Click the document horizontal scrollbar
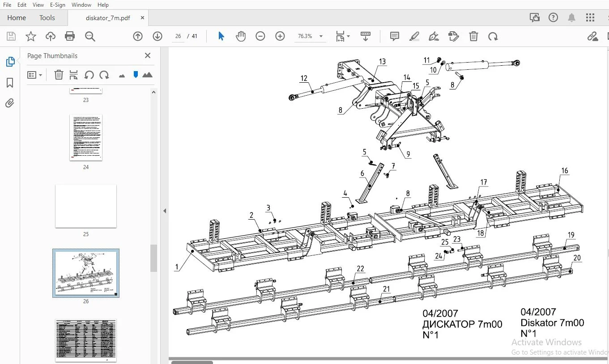Viewport: 609px width, 364px height. tap(192, 362)
